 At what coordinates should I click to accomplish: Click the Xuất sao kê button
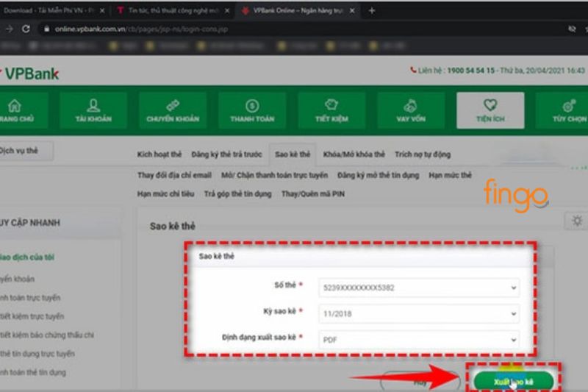[513, 382]
